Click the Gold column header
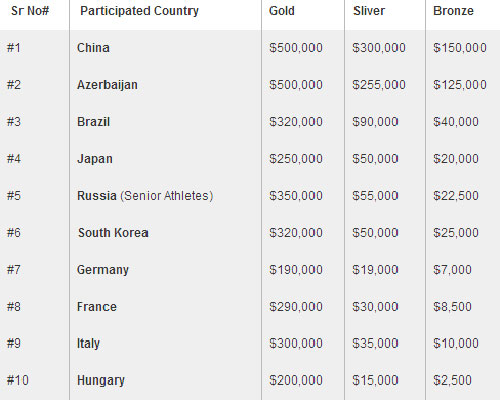 [282, 11]
